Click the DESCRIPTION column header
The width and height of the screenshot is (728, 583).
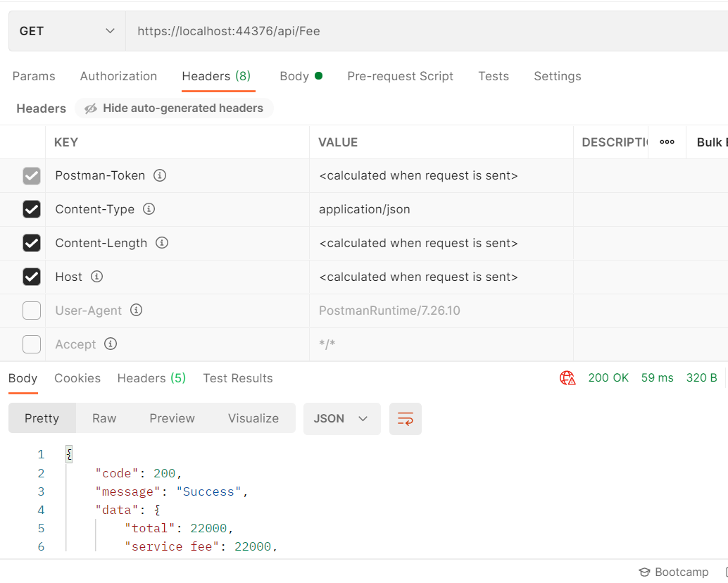click(615, 142)
